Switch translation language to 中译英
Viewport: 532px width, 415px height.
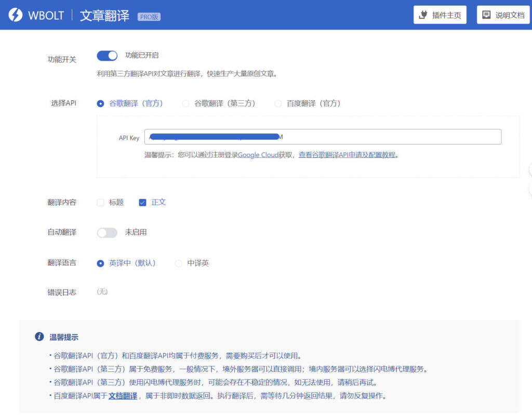(179, 263)
